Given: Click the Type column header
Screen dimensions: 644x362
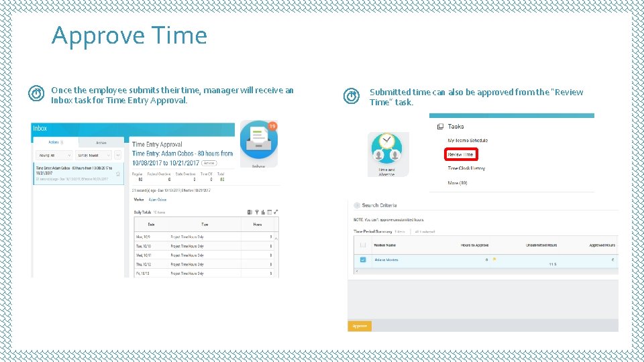Looking at the screenshot, I should click(x=205, y=225).
